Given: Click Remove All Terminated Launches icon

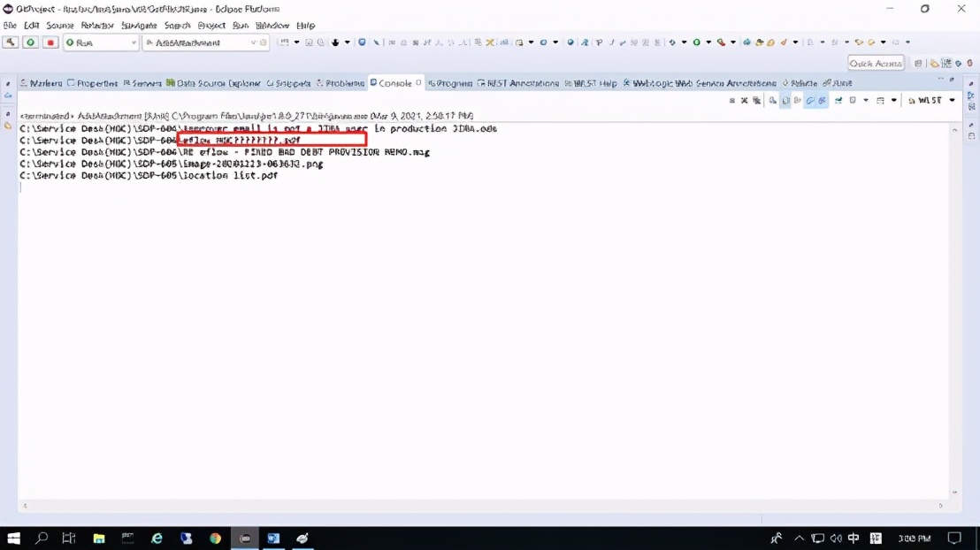Looking at the screenshot, I should pyautogui.click(x=757, y=101).
